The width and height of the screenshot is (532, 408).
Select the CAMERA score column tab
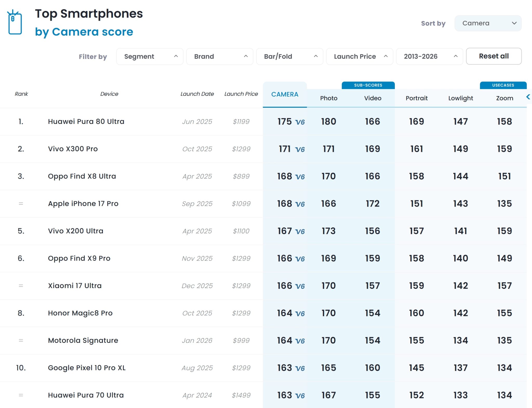click(x=284, y=94)
